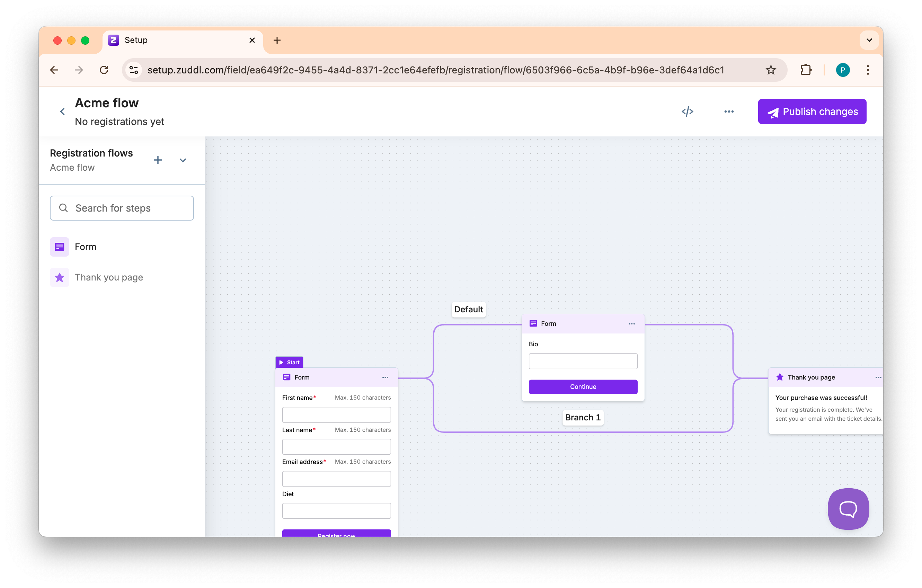Open browser extensions puzzle icon

tap(806, 70)
